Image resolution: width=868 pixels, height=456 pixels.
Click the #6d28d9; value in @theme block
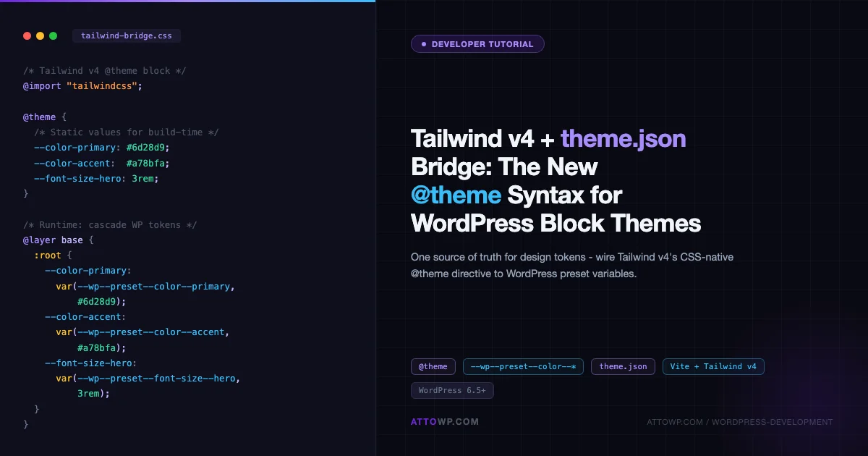(148, 148)
